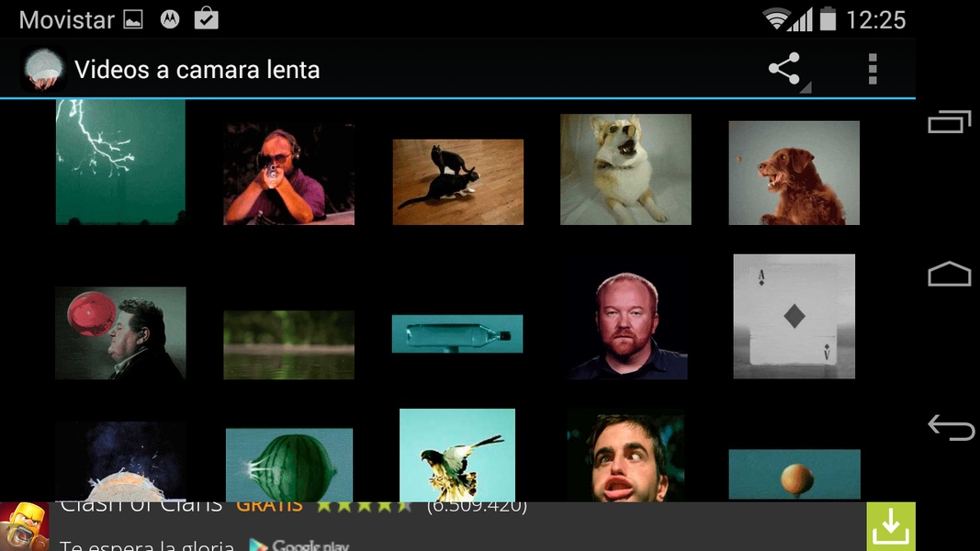Open the watermelon being shot thumbnail
The width and height of the screenshot is (980, 551).
289,465
